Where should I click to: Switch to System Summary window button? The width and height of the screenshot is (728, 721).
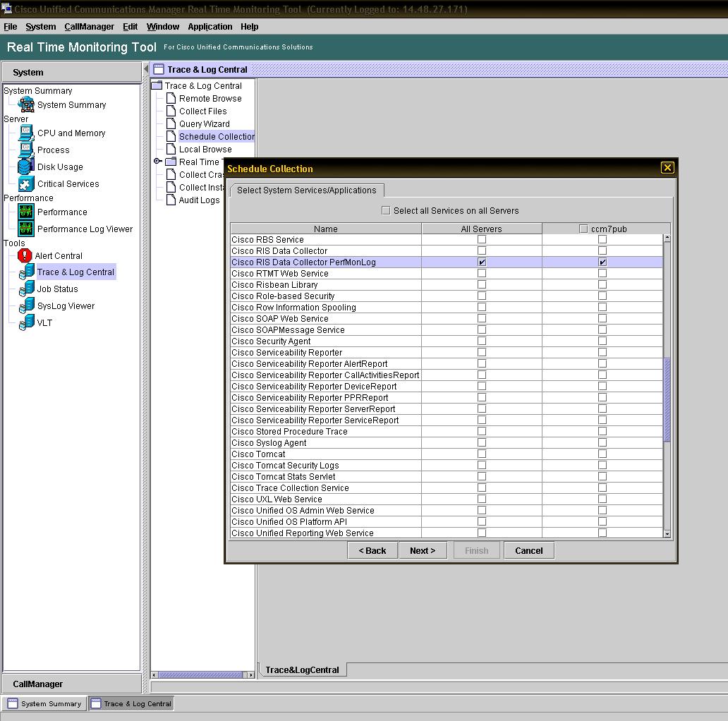coord(44,703)
